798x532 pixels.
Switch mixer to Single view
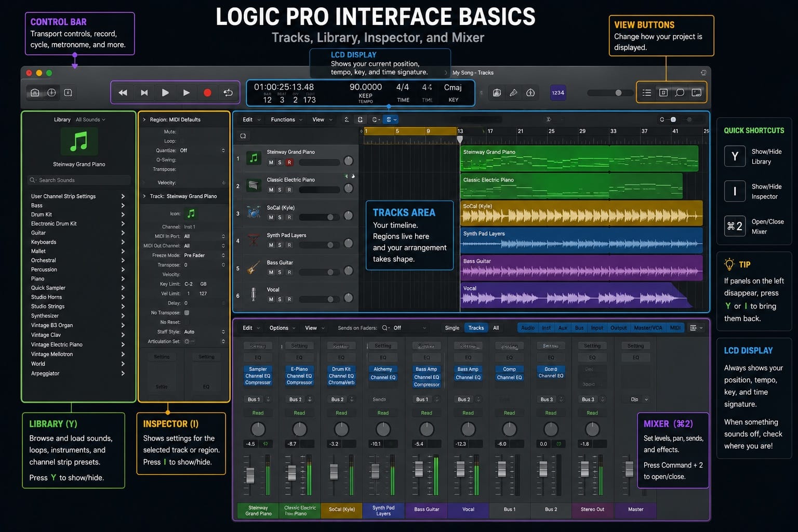click(452, 328)
